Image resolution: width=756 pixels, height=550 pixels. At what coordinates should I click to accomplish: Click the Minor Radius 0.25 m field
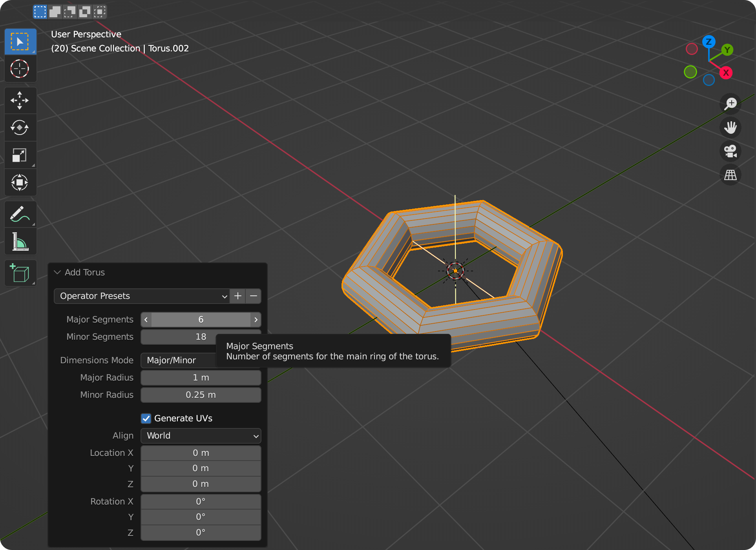(x=201, y=395)
